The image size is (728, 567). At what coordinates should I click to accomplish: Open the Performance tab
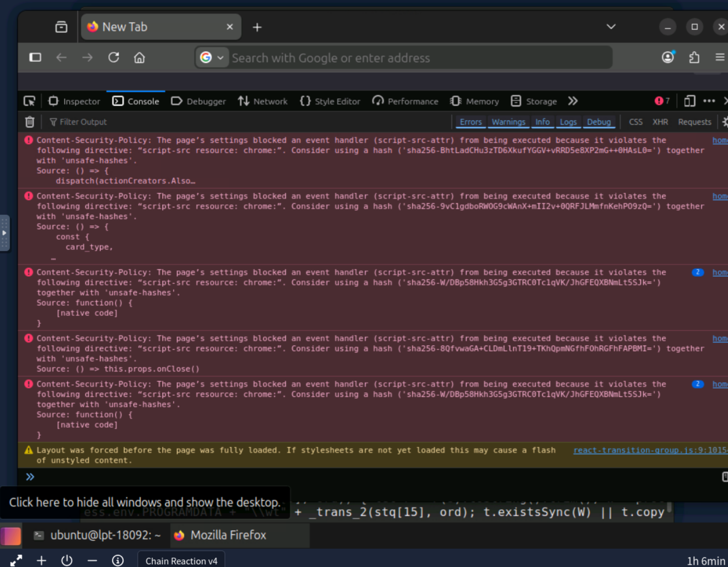405,101
